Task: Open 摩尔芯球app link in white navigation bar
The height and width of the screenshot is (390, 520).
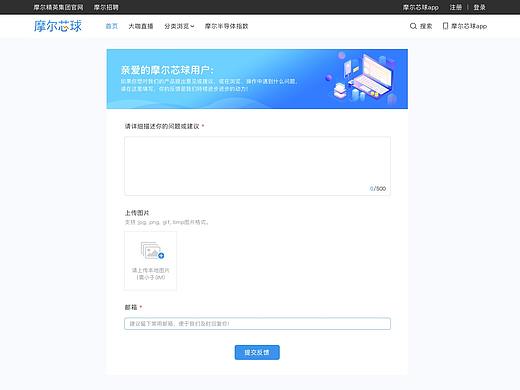Action: click(x=469, y=26)
